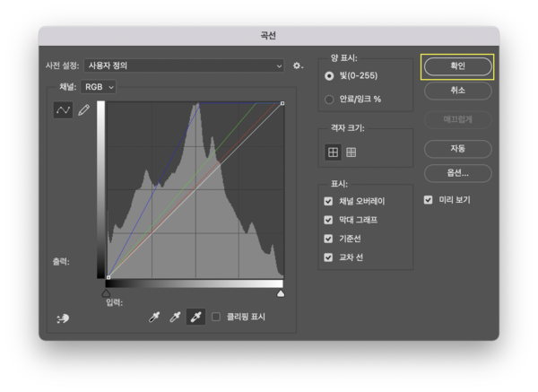Click the black point input slider triangle
538x392 pixels.
pos(106,293)
